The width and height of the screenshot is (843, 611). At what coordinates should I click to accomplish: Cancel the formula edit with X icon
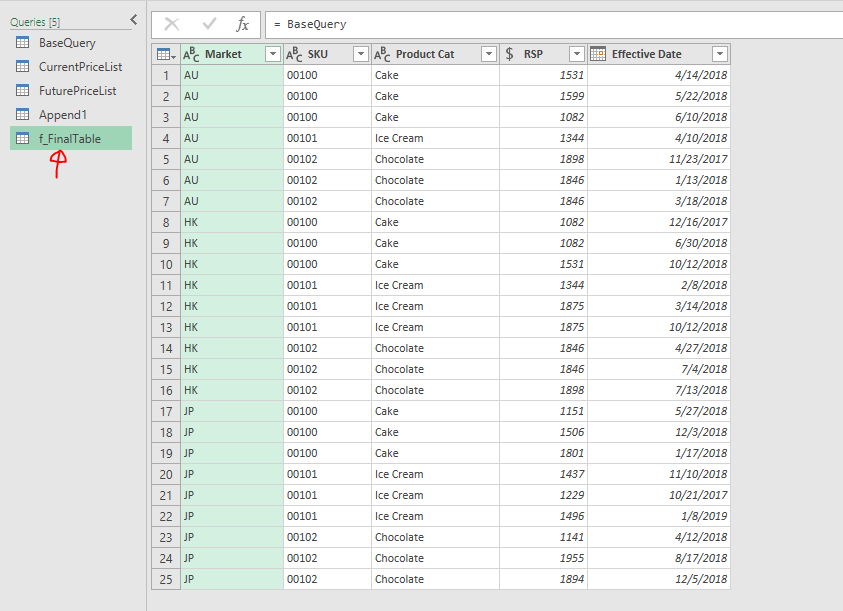(172, 24)
